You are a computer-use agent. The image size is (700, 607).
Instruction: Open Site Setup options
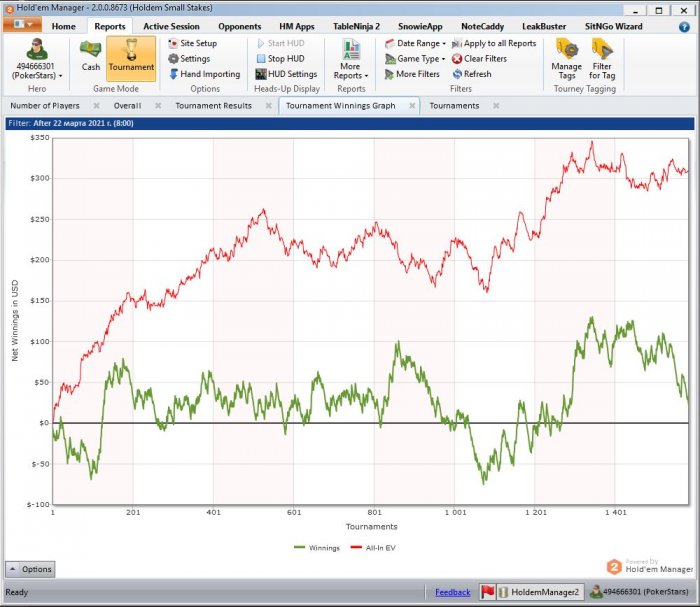[x=192, y=43]
